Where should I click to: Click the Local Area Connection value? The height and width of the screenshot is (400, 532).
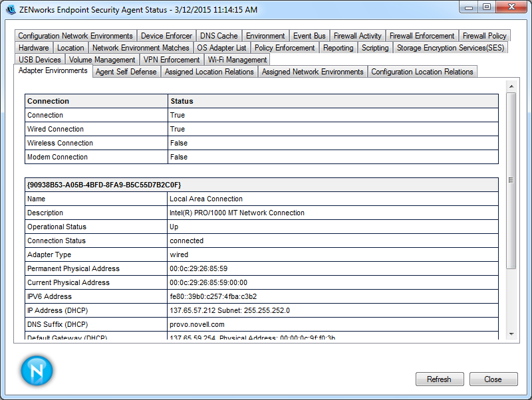pyautogui.click(x=206, y=199)
